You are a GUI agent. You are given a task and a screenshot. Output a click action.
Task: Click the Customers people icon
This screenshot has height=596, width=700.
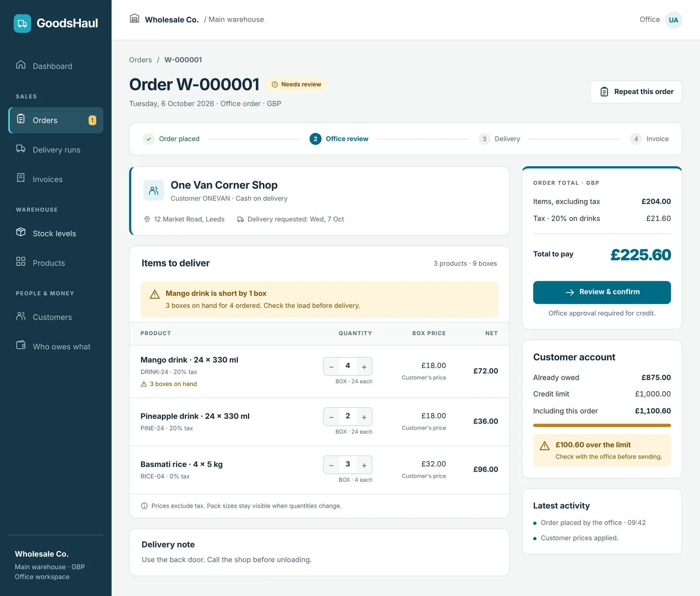pyautogui.click(x=21, y=316)
